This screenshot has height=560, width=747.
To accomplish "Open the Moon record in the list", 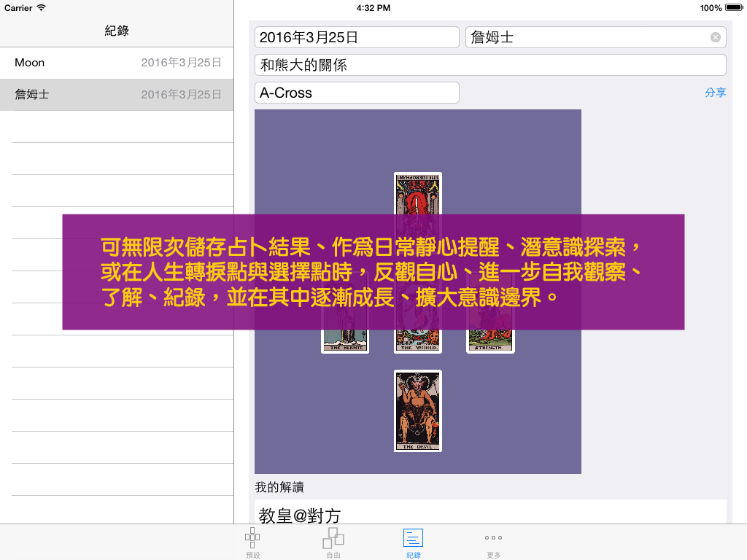I will click(117, 63).
